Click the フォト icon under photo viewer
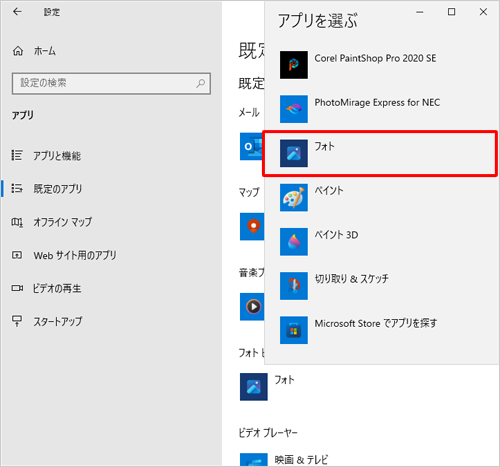500x467 pixels. coord(254,387)
